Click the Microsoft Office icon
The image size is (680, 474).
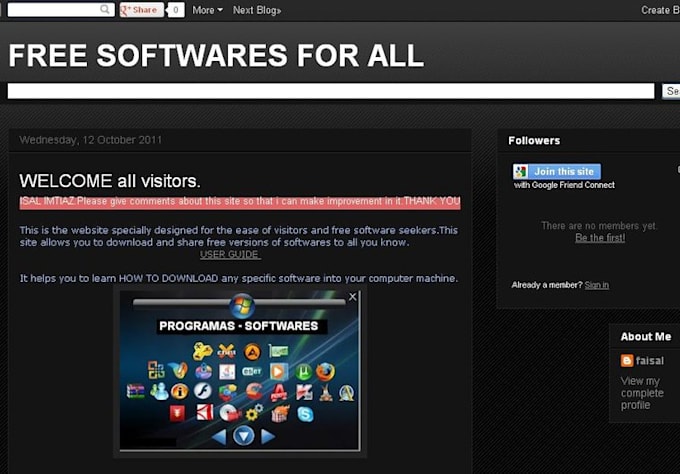coord(156,370)
